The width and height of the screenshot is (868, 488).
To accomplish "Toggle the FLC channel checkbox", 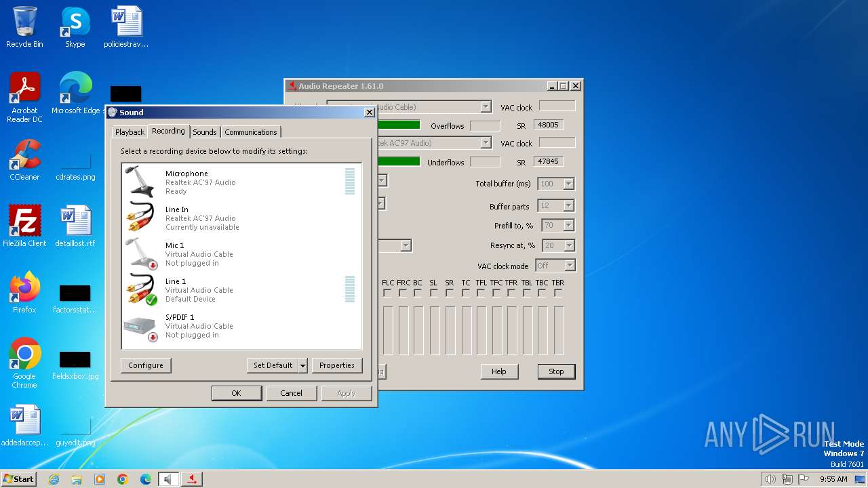I will pyautogui.click(x=387, y=293).
